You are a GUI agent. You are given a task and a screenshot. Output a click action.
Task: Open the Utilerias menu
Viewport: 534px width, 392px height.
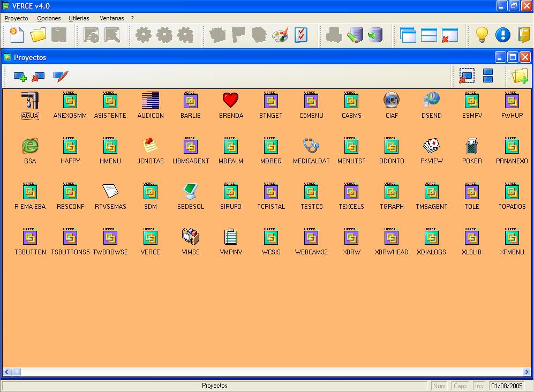[x=79, y=18]
